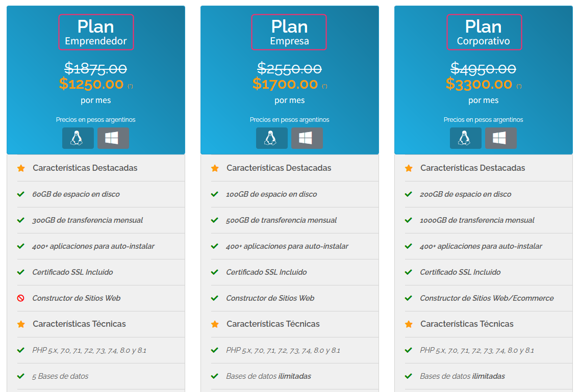Click the $1250.00 discounted price
Viewport: 579px width, 392px height.
91,84
